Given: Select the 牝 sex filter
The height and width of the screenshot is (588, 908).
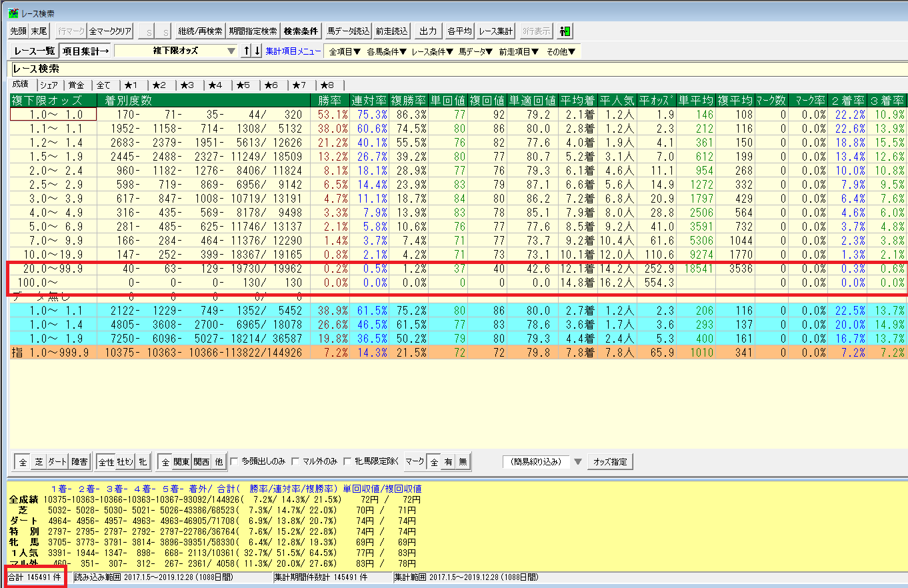Looking at the screenshot, I should pos(143,461).
